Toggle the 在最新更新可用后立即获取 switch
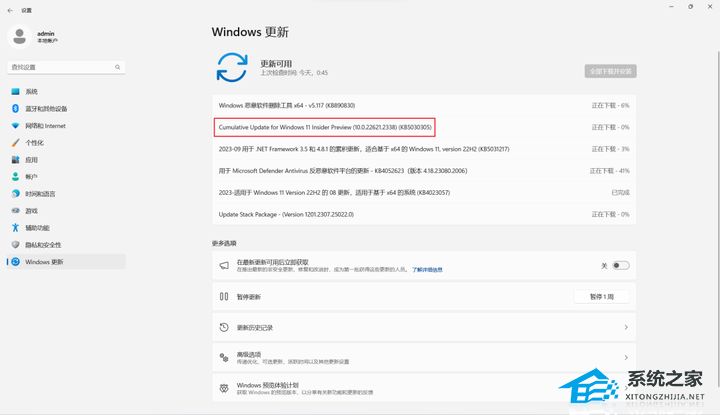The width and height of the screenshot is (720, 415). [621, 265]
